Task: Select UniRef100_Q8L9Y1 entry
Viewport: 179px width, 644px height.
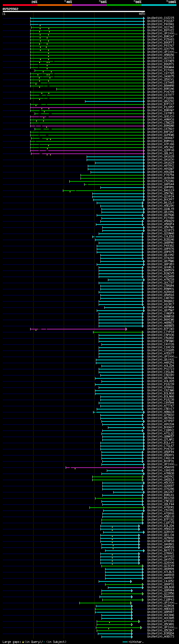Action: (x=161, y=154)
